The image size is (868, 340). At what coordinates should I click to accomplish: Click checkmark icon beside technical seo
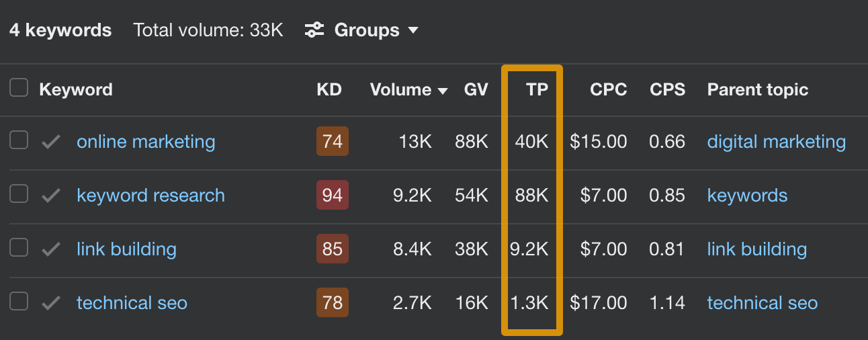coord(51,303)
